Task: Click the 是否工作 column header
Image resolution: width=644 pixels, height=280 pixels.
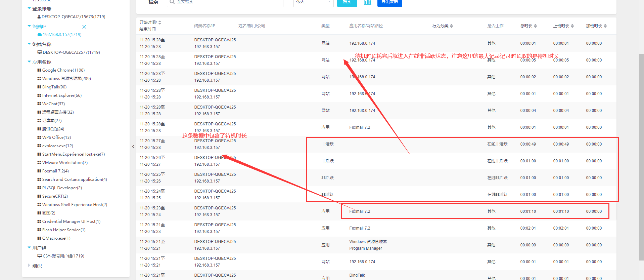Action: (x=495, y=26)
